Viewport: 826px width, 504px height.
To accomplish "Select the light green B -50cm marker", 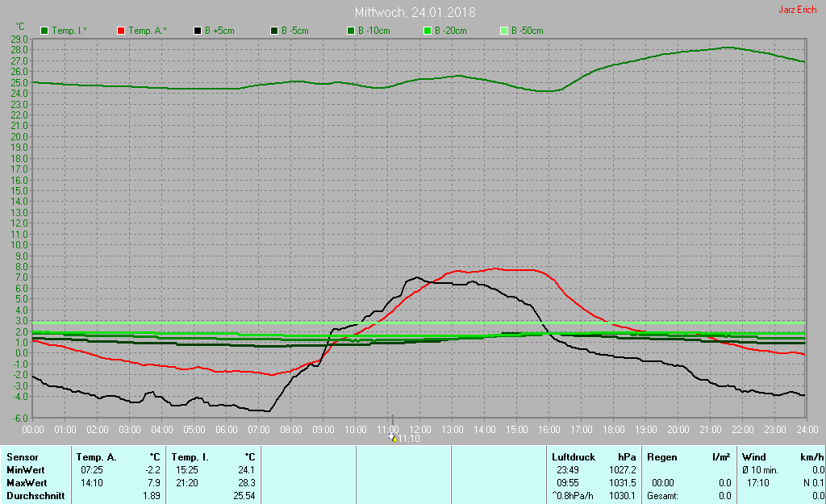I will 504,31.
